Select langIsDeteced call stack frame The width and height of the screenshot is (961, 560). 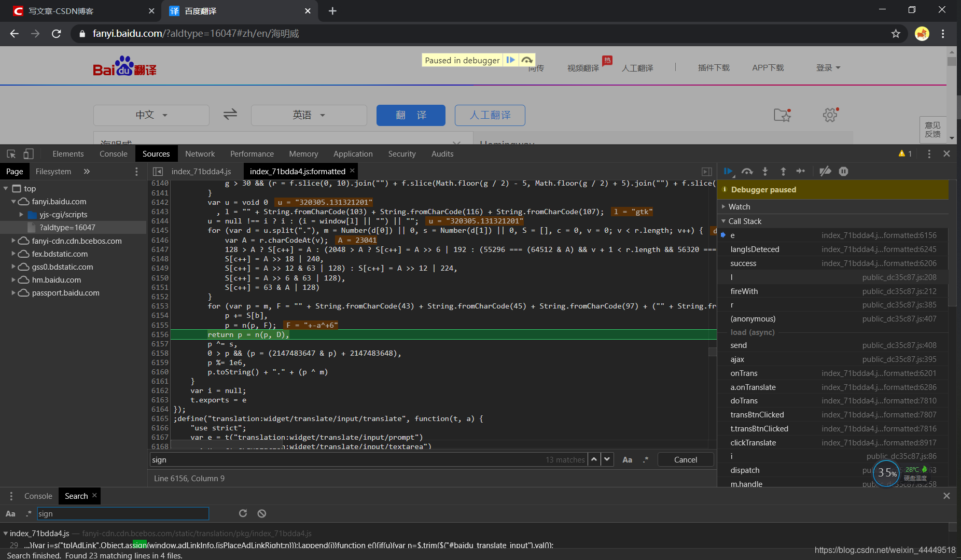tap(833, 249)
